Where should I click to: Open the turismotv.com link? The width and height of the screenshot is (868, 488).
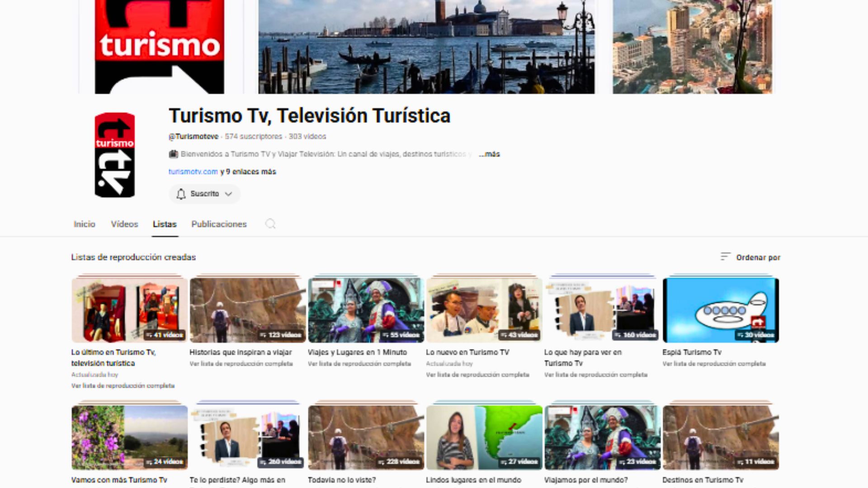[x=193, y=172]
